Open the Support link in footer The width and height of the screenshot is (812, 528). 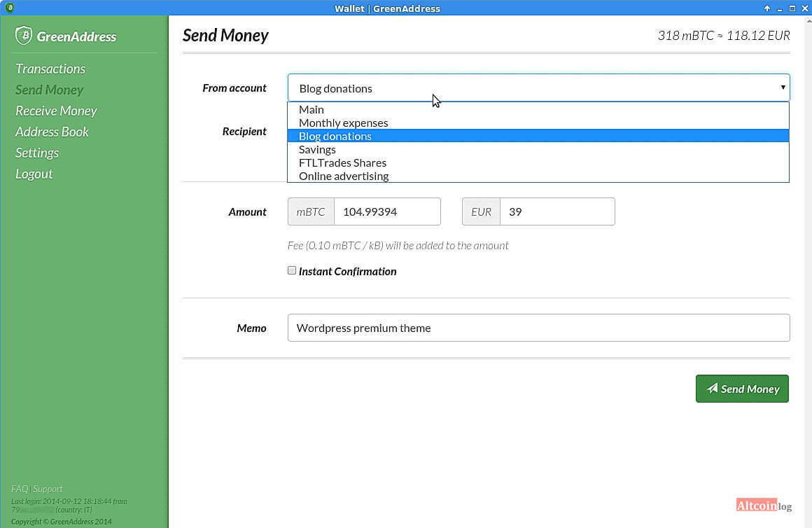[48, 489]
